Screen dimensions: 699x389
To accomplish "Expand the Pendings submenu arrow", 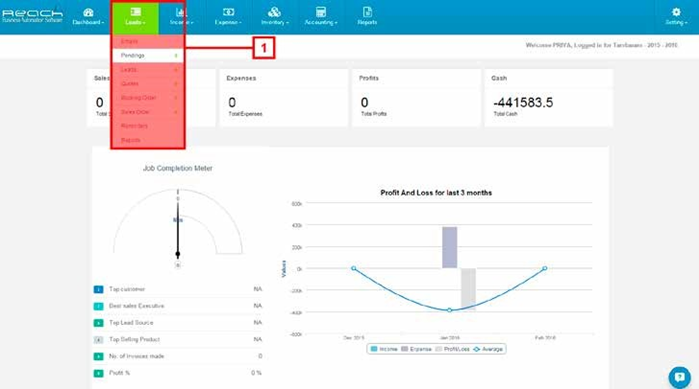I will pyautogui.click(x=176, y=56).
